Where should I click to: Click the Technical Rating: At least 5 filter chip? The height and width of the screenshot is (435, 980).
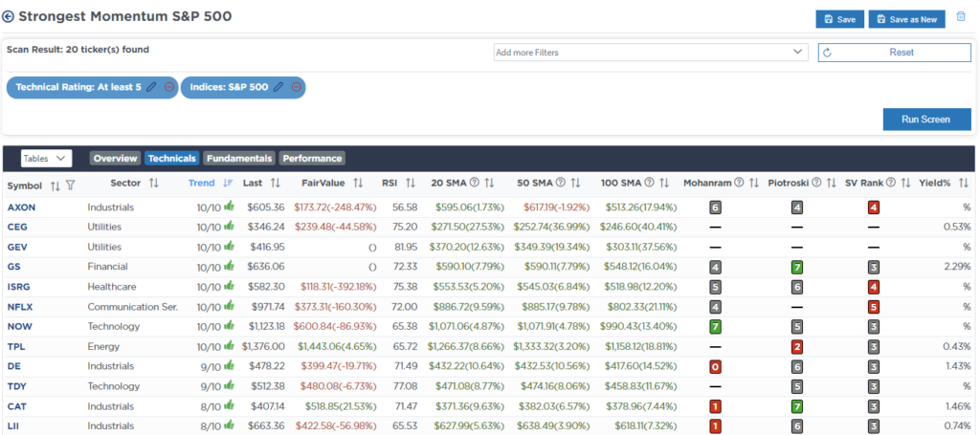click(x=93, y=87)
